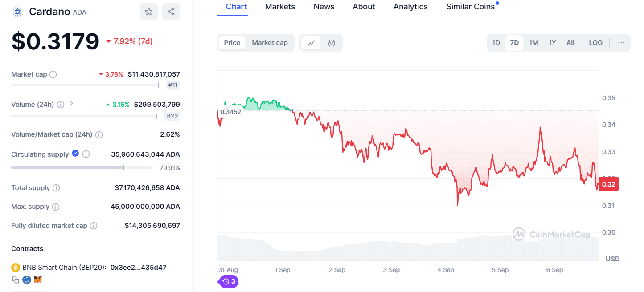Enable the LOG scale for the chart
644x292 pixels.
pyautogui.click(x=596, y=42)
